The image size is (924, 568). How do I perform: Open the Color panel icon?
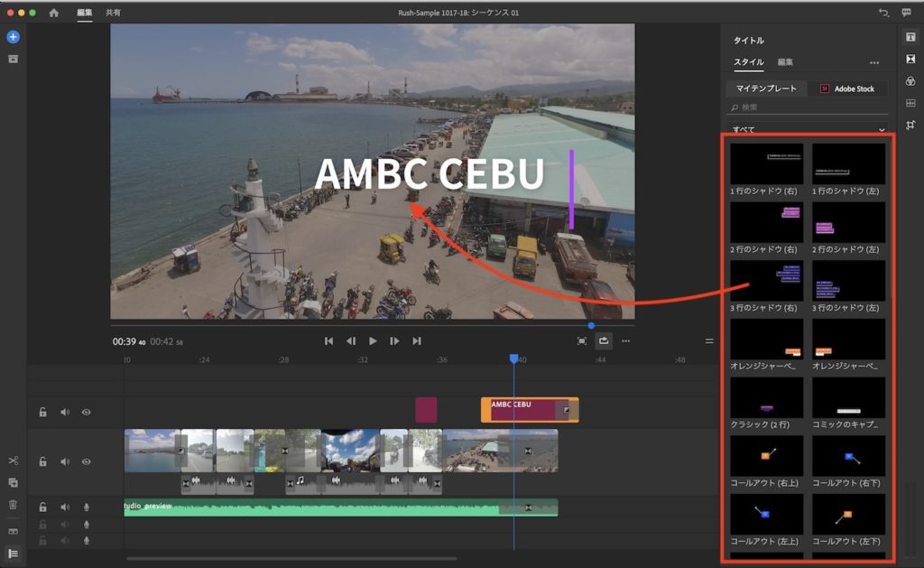pos(910,81)
